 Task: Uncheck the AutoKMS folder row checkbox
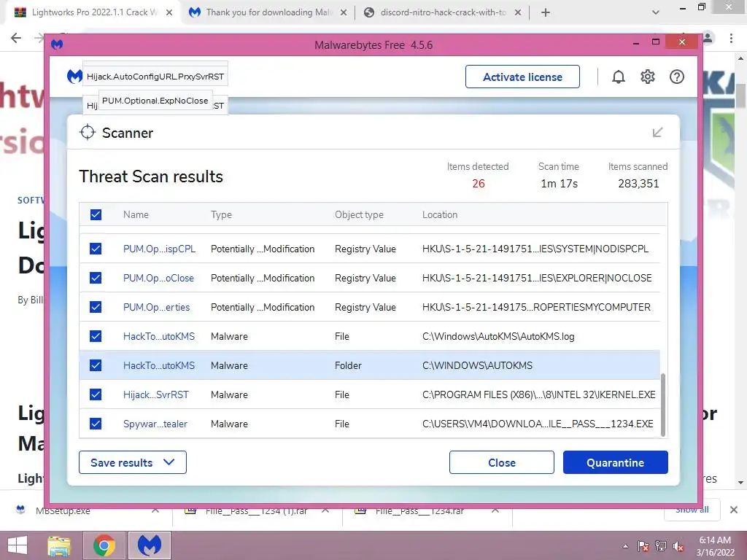(x=96, y=365)
